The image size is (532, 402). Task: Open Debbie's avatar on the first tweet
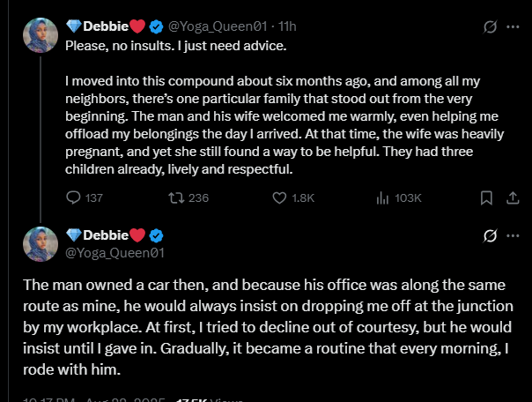click(x=40, y=35)
